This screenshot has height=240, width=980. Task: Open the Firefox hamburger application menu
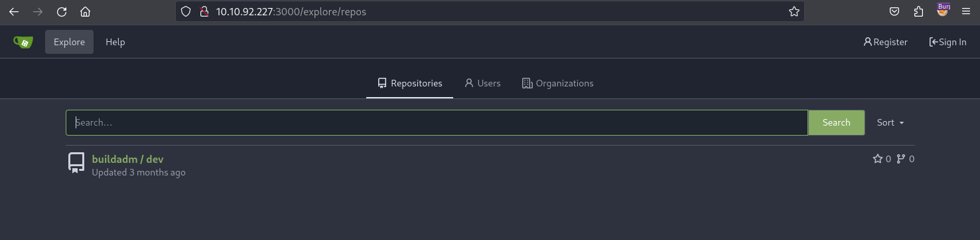pyautogui.click(x=965, y=11)
